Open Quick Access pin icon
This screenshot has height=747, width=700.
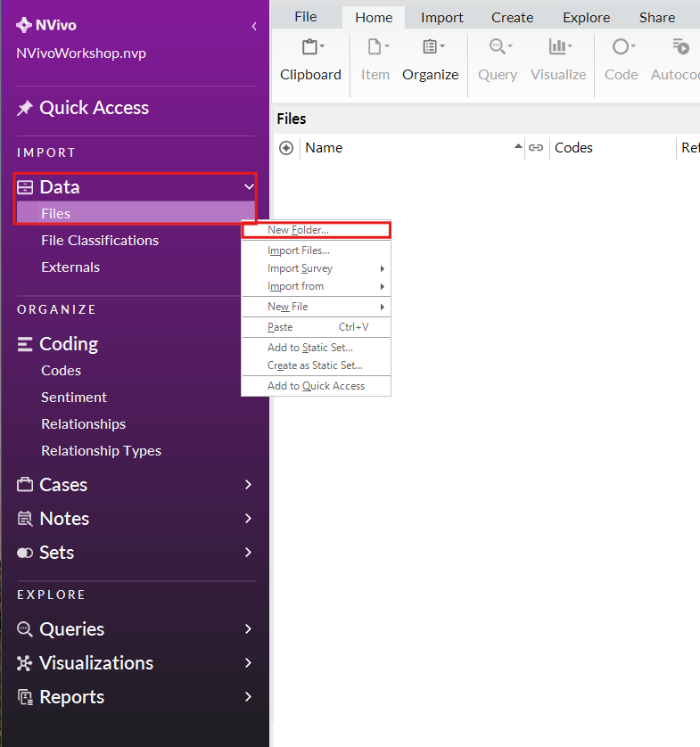24,108
